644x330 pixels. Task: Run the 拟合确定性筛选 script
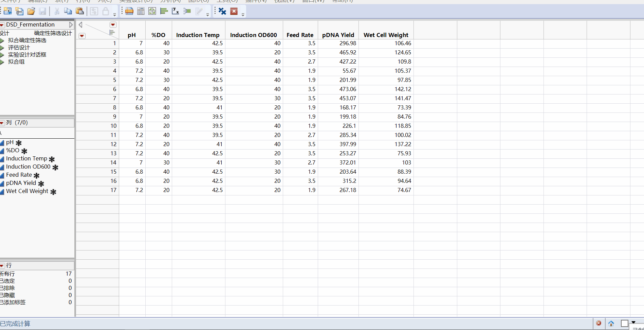point(2,40)
